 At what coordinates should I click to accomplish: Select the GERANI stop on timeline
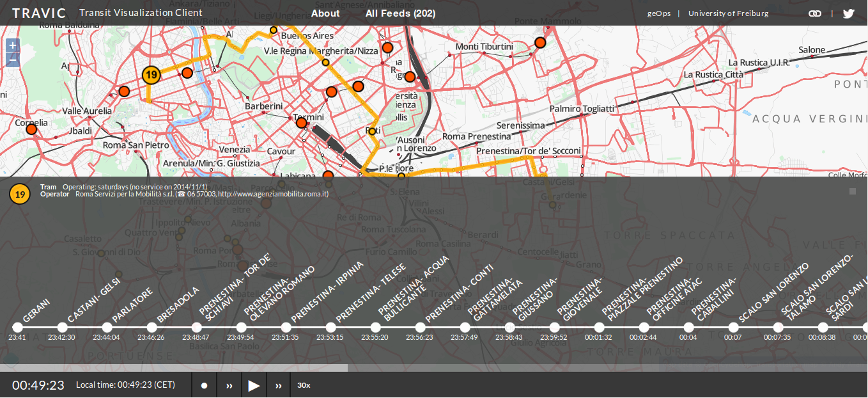point(17,327)
